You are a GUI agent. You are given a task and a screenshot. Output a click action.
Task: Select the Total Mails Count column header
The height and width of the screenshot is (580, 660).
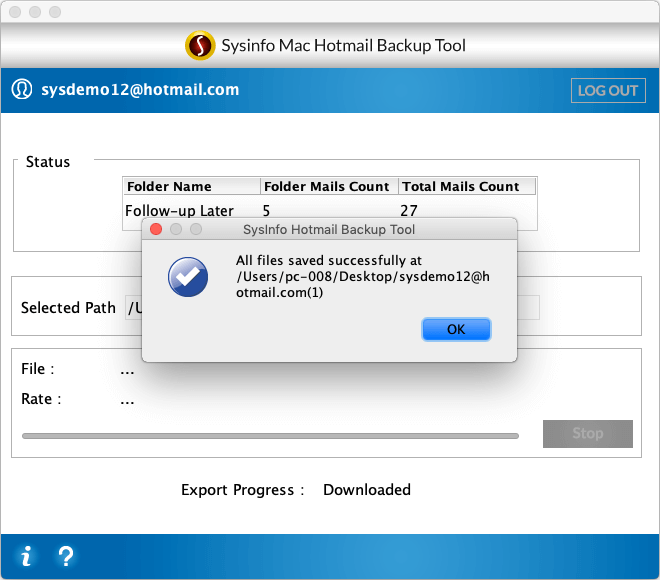pyautogui.click(x=467, y=186)
